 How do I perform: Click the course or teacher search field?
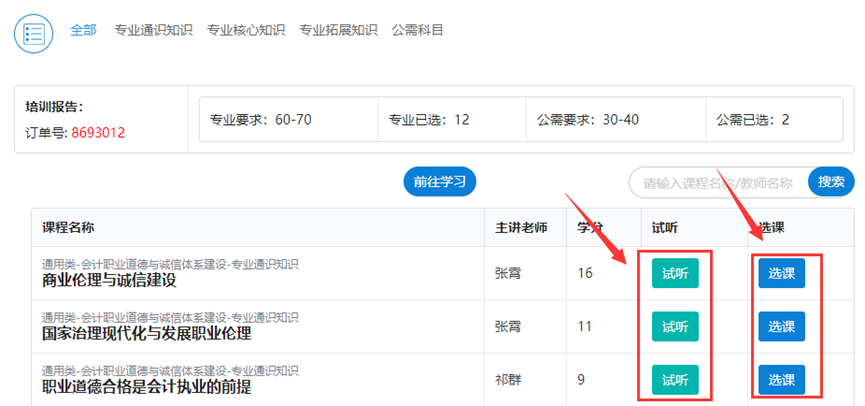(x=718, y=183)
